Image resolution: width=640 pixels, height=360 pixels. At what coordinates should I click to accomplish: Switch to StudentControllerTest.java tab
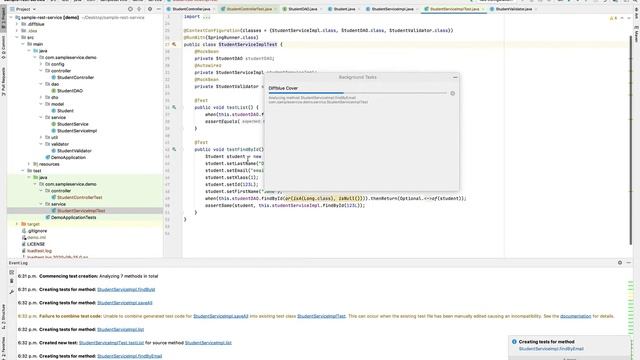tap(249, 9)
